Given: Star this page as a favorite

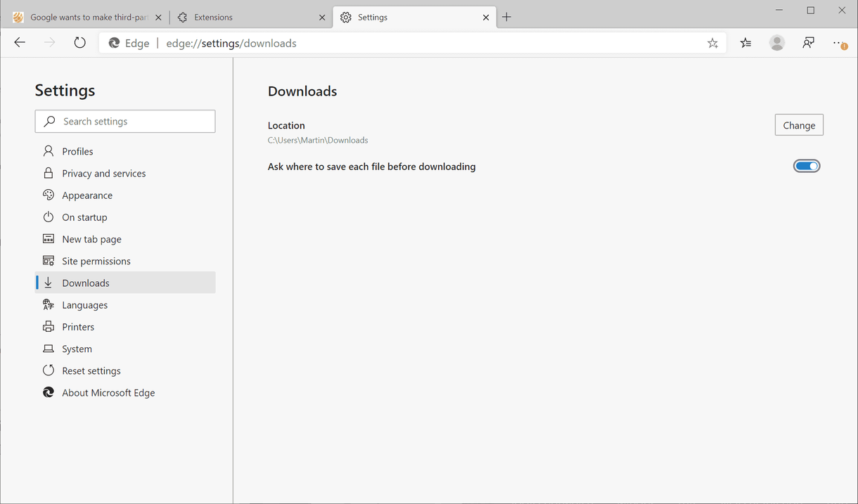Looking at the screenshot, I should (x=712, y=43).
